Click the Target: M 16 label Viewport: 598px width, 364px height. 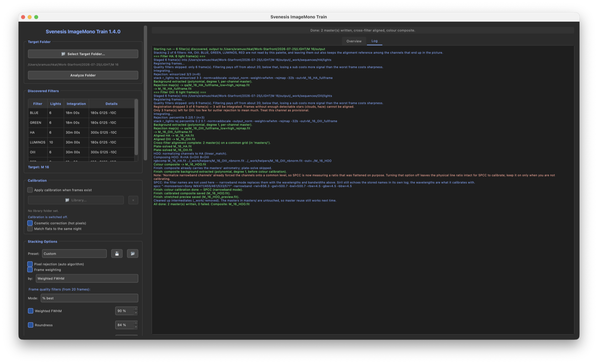pos(38,167)
